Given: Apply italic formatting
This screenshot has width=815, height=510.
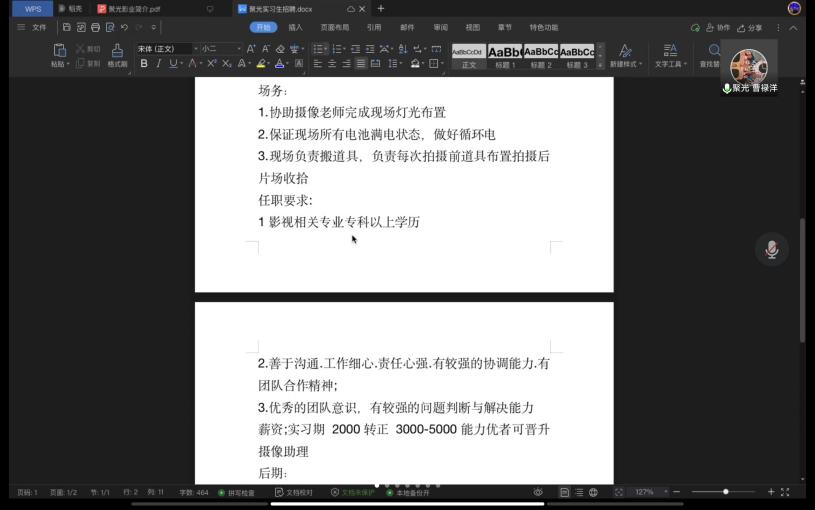Looking at the screenshot, I should click(x=158, y=64).
